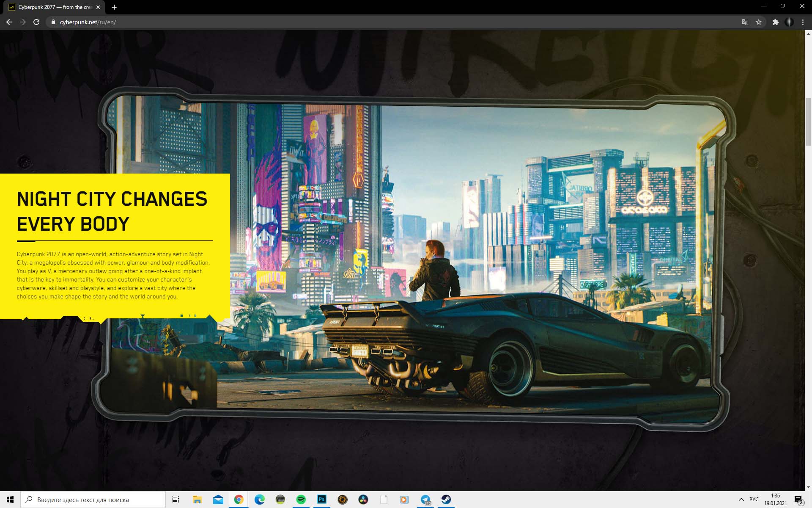View site security lock info
The width and height of the screenshot is (812, 508).
click(x=53, y=22)
